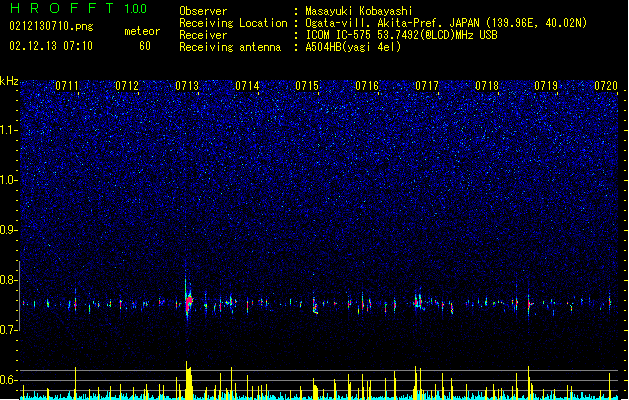Click the 0.7 frequency axis label
This screenshot has width=629, height=400.
pyautogui.click(x=8, y=330)
